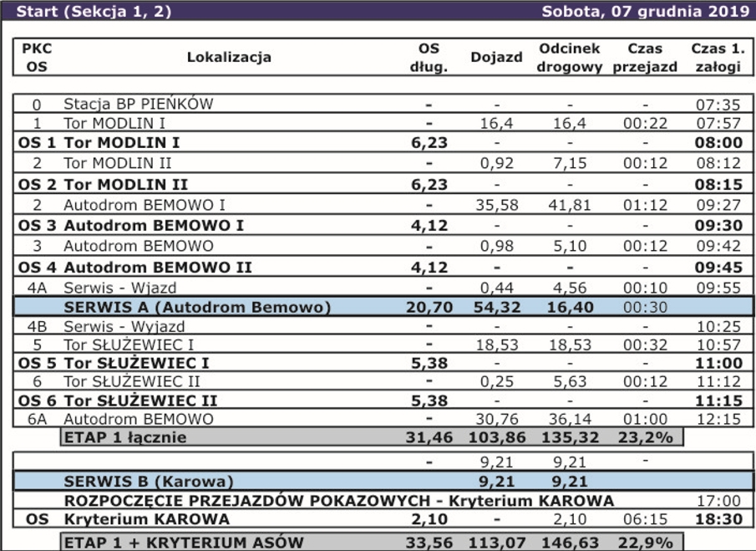Click the 'Czas przejazd' column header
Viewport: 756px width, 551px height.
pos(645,58)
